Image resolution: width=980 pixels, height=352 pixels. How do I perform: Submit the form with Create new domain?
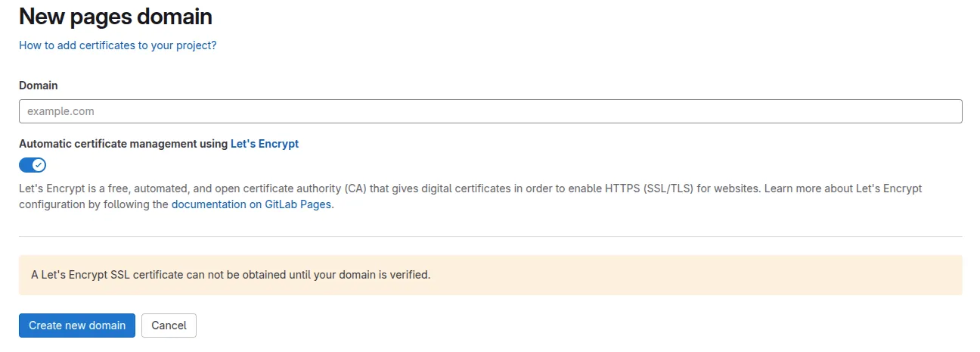coord(77,326)
